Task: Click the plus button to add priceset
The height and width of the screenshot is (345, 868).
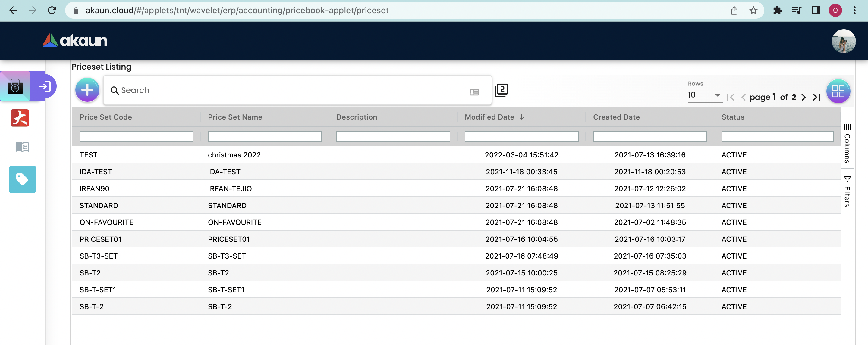Action: coord(87,90)
